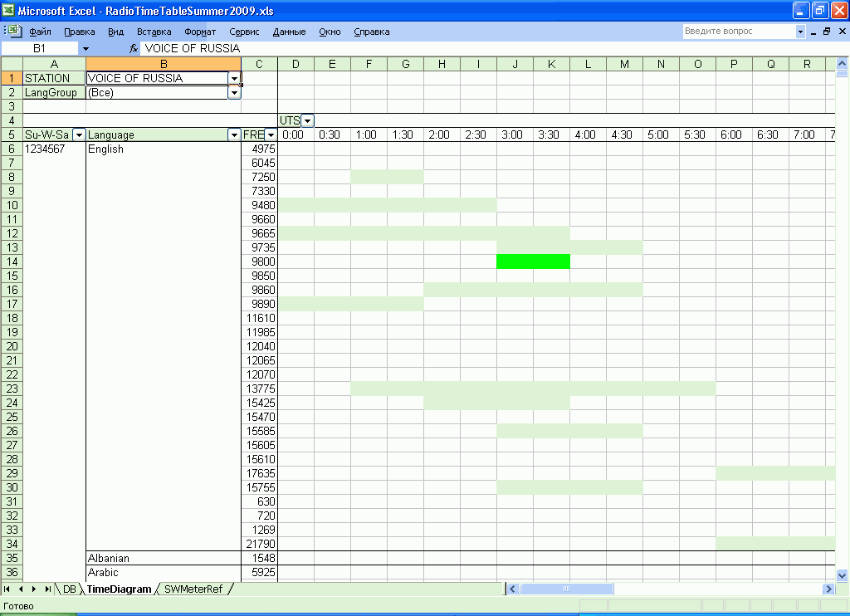Click the horizontal scrollbar thumb

click(566, 589)
